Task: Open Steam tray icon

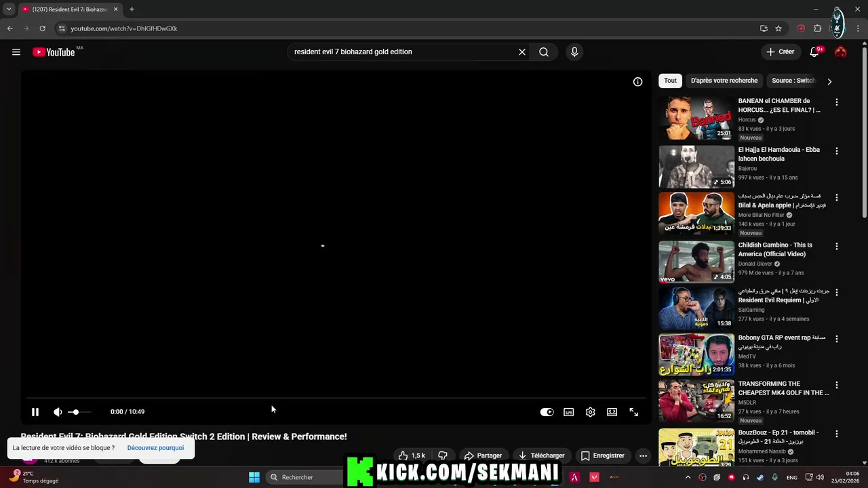Action: [760, 477]
